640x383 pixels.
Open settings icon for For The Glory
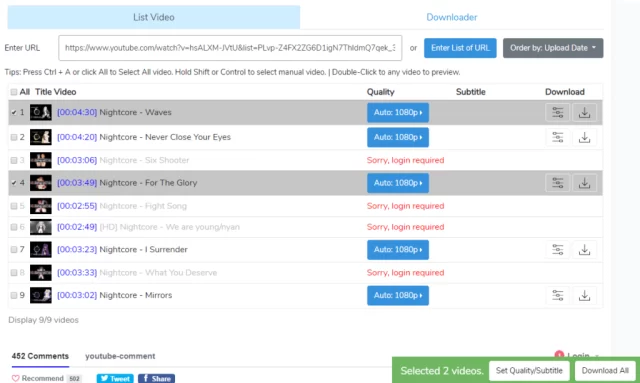[558, 183]
